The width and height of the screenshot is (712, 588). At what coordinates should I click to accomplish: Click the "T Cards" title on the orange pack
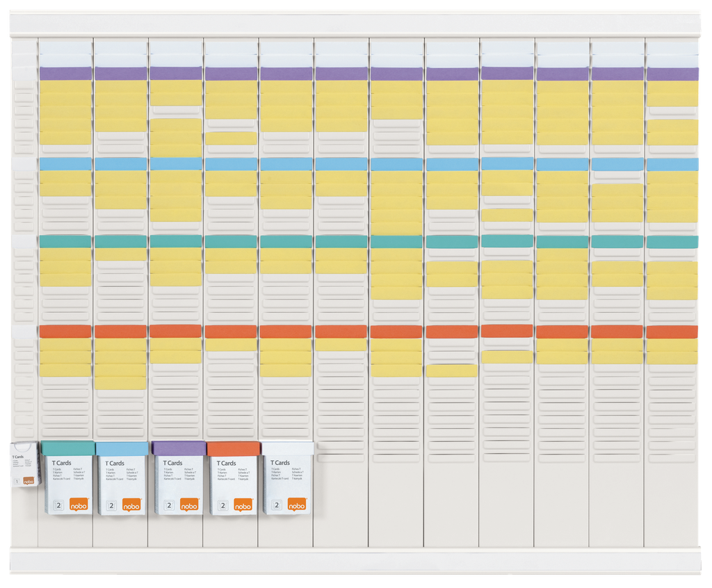(227, 463)
